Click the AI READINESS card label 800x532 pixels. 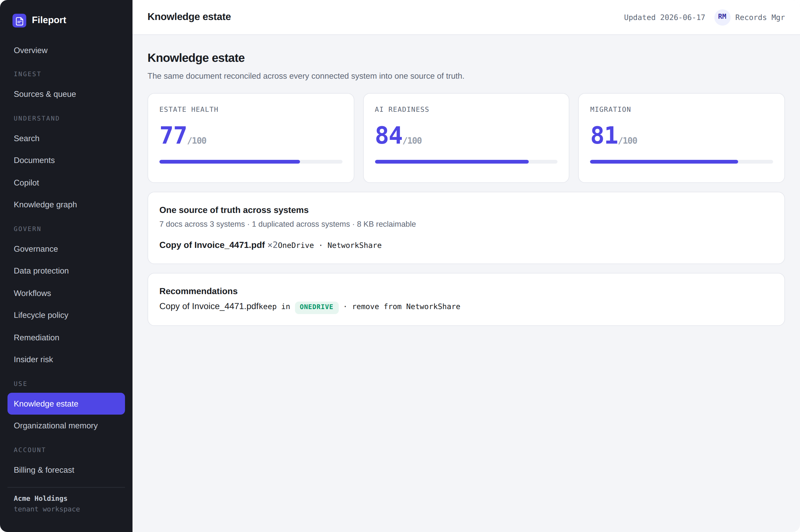[402, 109]
